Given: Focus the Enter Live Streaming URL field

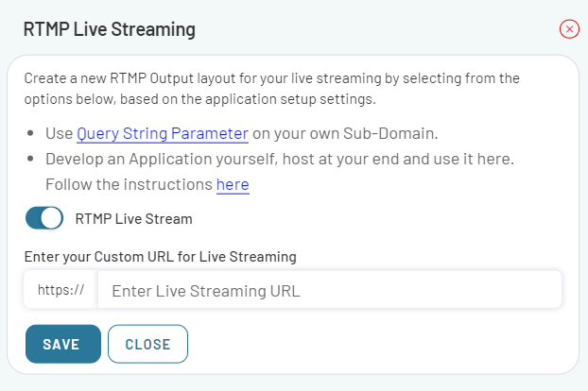Looking at the screenshot, I should 330,290.
